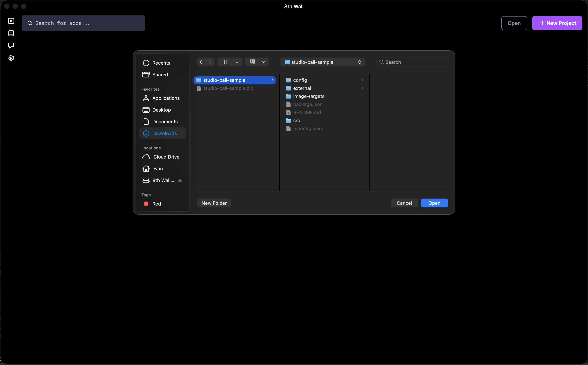
Task: Select the Downloads sidebar item
Action: coord(164,133)
